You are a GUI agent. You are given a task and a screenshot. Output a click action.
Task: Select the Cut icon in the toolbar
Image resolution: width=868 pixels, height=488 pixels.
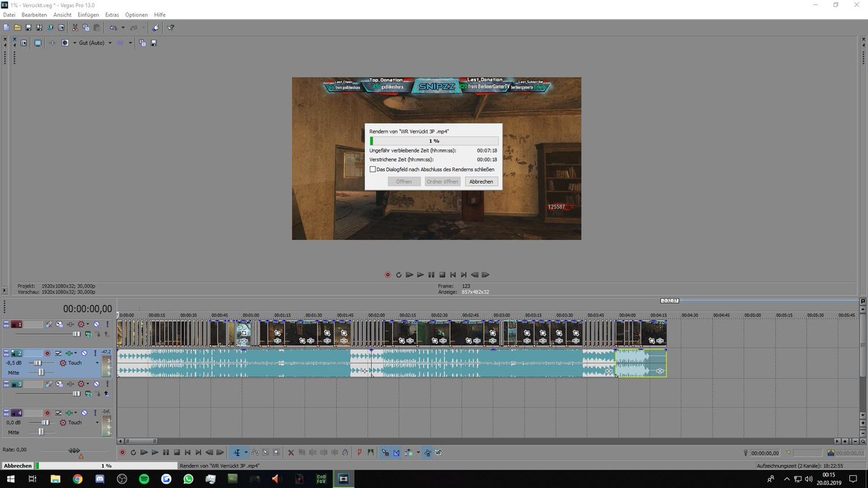pyautogui.click(x=75, y=27)
